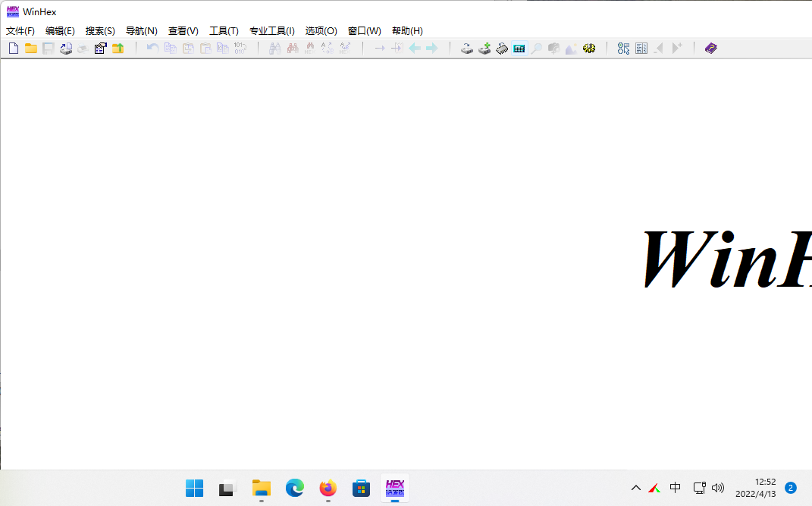The image size is (812, 506).
Task: Open help using the purple book icon
Action: pos(711,49)
